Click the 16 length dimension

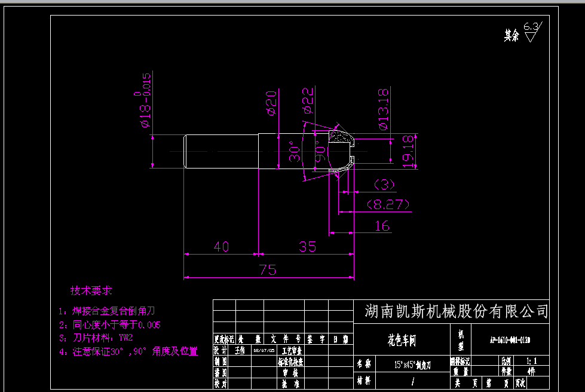(382, 226)
